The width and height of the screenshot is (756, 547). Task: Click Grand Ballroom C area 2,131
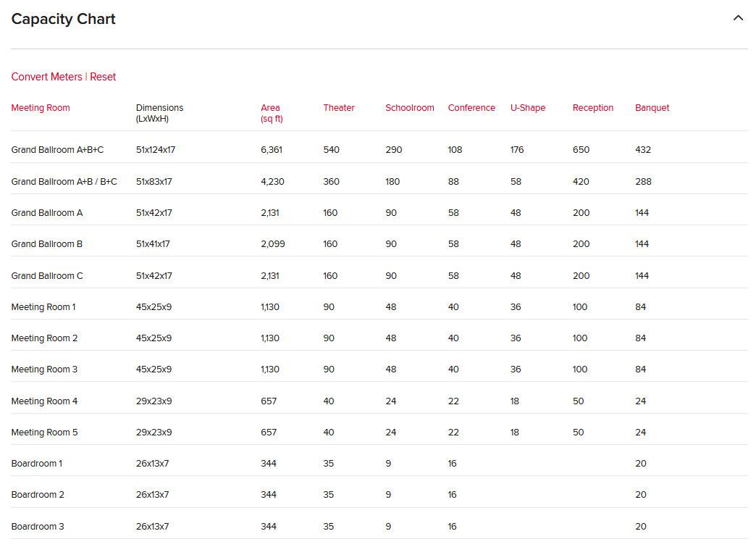(270, 275)
